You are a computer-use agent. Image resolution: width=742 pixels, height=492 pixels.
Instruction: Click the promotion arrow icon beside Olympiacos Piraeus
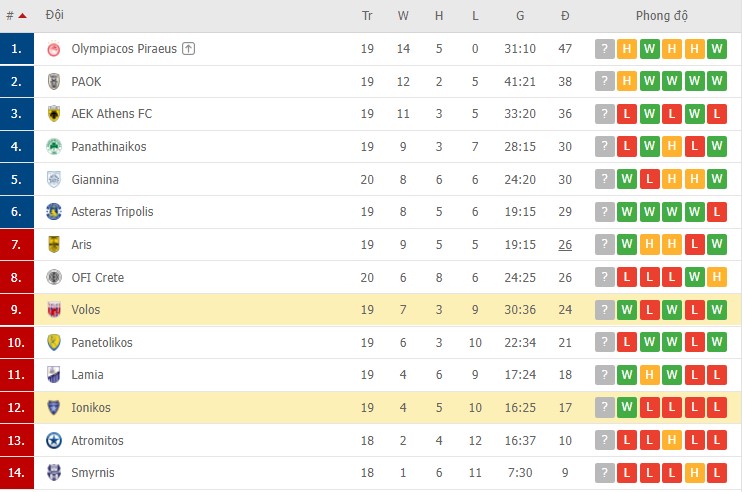pyautogui.click(x=189, y=49)
